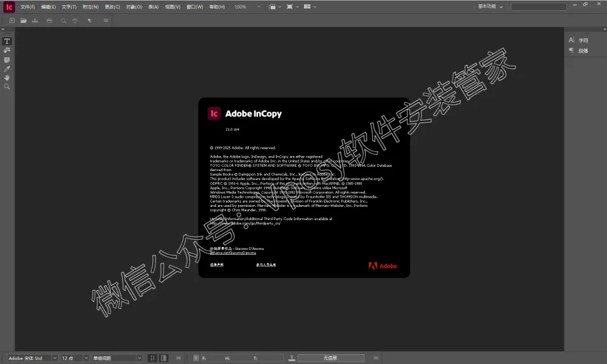Image resolution: width=607 pixels, height=364 pixels.
Task: Select the Zoom tool in the left toolbar
Action: pyautogui.click(x=7, y=87)
